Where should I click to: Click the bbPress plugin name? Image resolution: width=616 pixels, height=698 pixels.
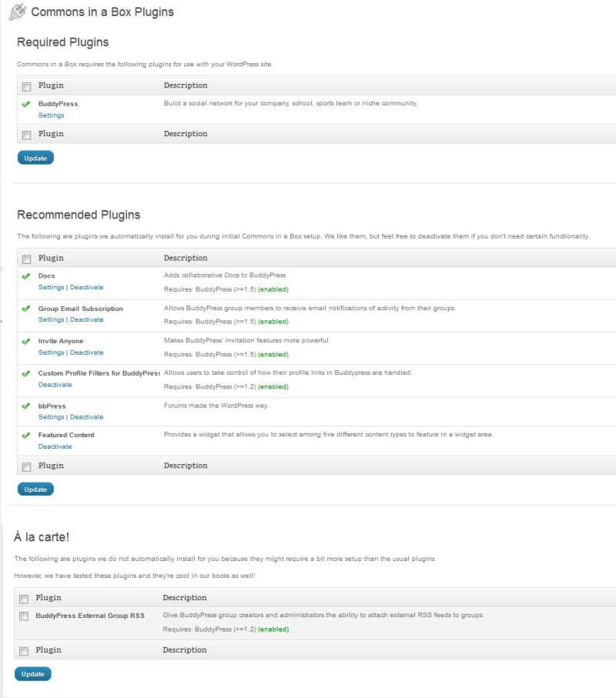pos(52,406)
